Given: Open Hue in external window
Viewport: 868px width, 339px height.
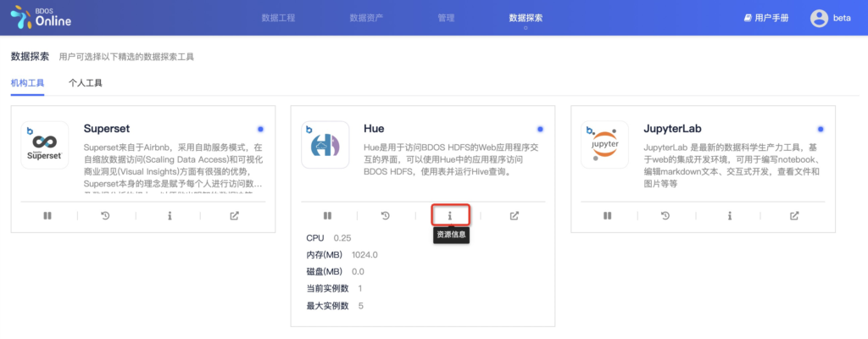Looking at the screenshot, I should pos(515,215).
